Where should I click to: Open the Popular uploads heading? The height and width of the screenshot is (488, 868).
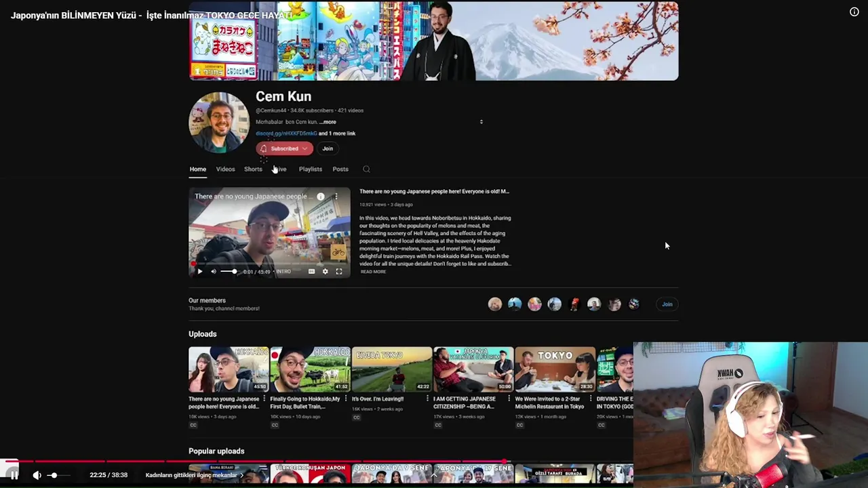point(216,451)
